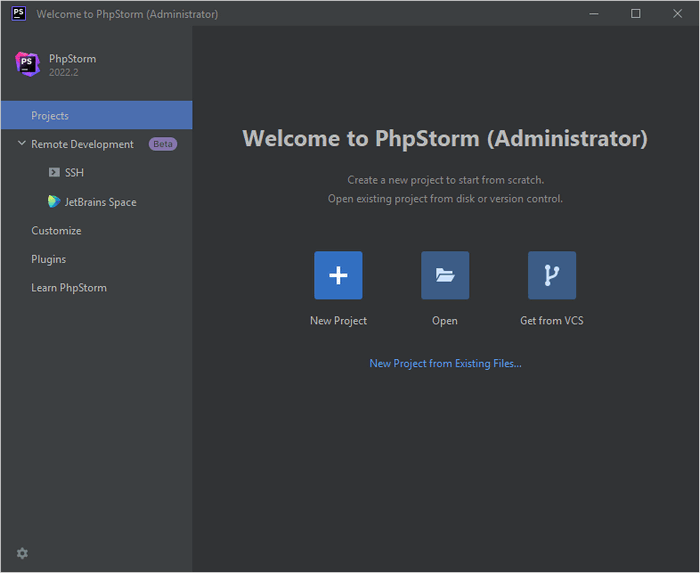
Task: Click the New Project plus icon
Action: coord(338,275)
